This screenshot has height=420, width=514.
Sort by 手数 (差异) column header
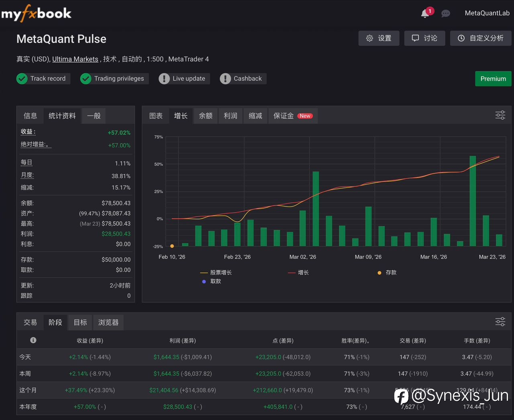[477, 340]
